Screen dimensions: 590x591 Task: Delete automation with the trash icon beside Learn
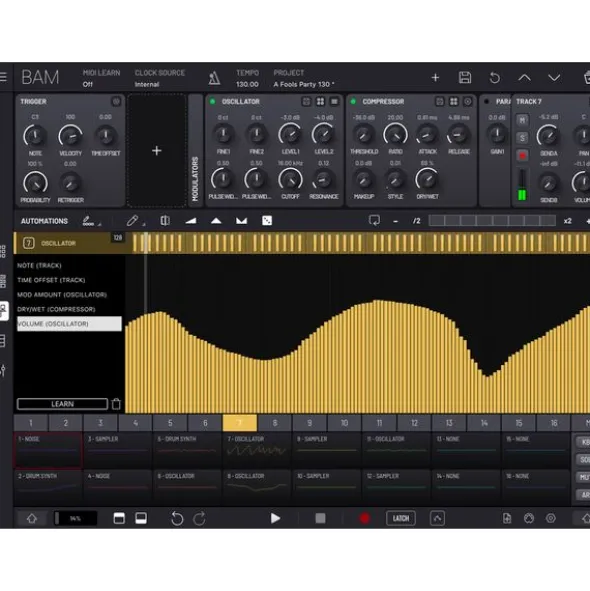(116, 404)
